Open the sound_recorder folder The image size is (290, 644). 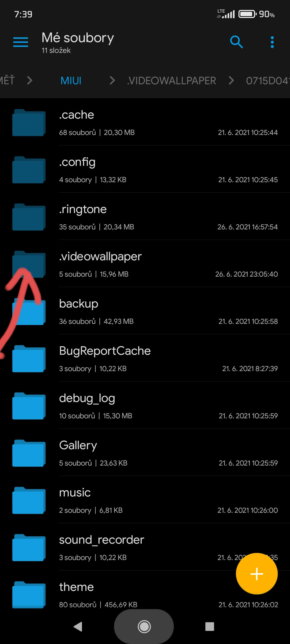click(145, 547)
